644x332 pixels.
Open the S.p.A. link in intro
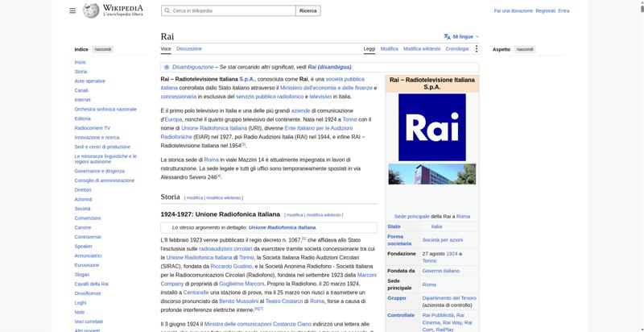pyautogui.click(x=247, y=79)
